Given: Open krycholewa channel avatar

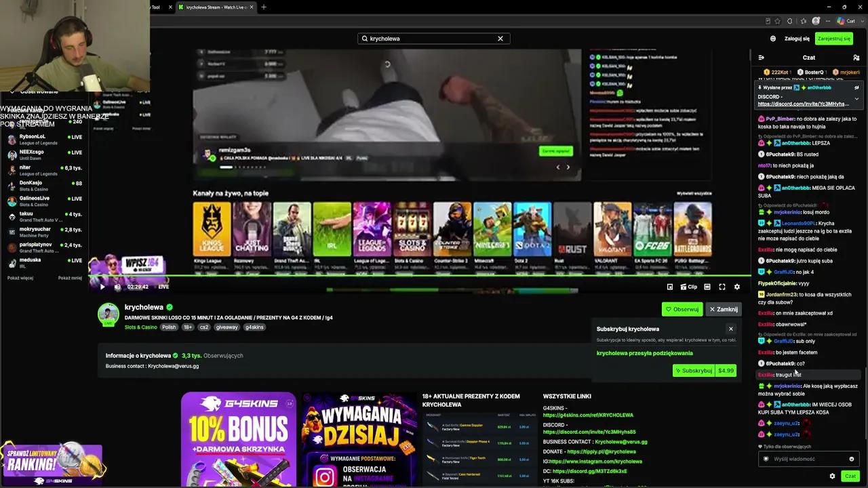Looking at the screenshot, I should (108, 314).
